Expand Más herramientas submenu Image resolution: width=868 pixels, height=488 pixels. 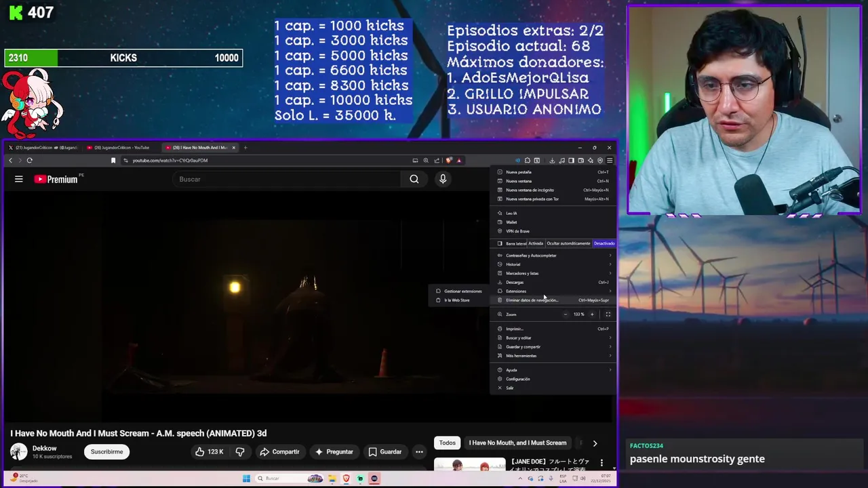tap(554, 356)
